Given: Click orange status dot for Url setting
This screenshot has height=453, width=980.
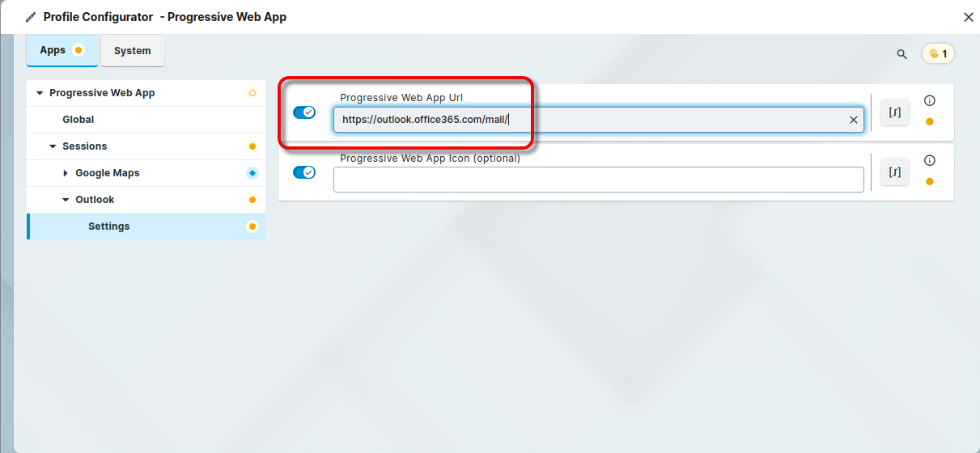Looking at the screenshot, I should tap(929, 122).
